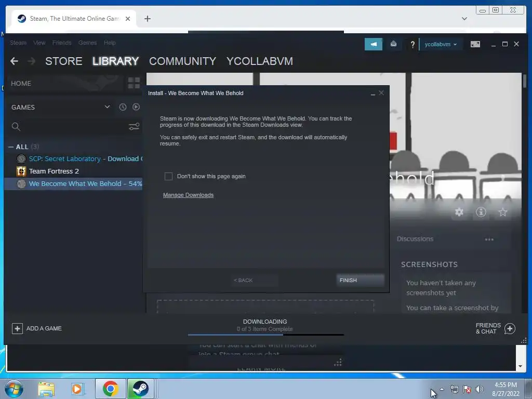Click the game page vertical scrollbar
The width and height of the screenshot is (532, 399).
pyautogui.click(x=525, y=82)
